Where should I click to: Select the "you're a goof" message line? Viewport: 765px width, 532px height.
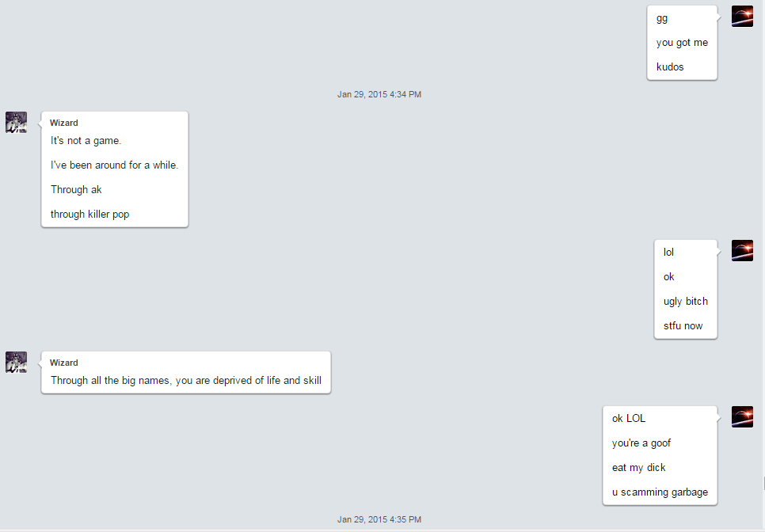point(641,443)
